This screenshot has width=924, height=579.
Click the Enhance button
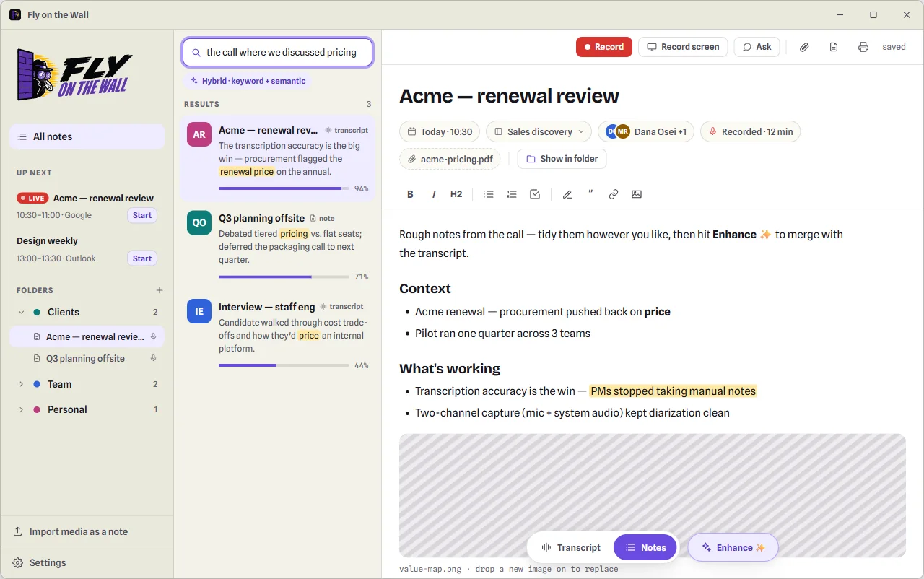pyautogui.click(x=733, y=547)
